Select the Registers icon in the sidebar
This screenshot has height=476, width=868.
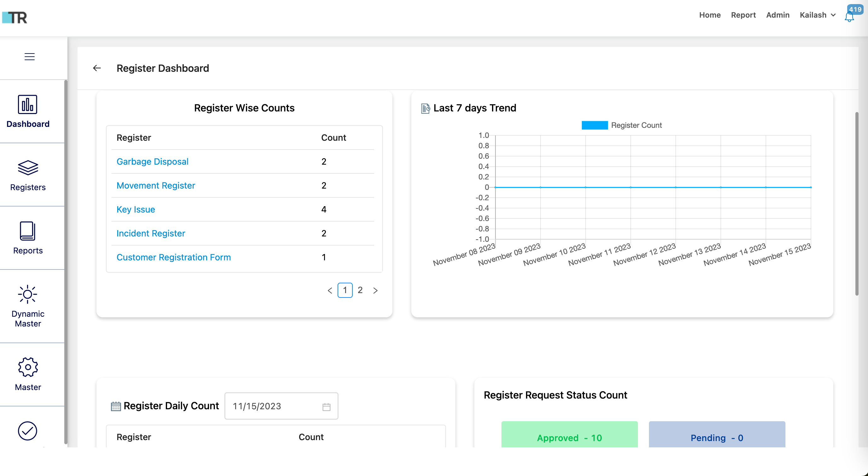point(28,175)
